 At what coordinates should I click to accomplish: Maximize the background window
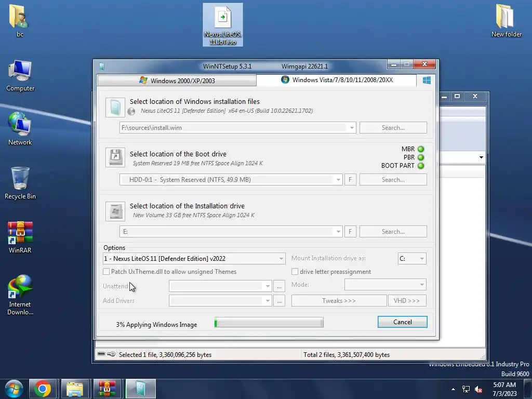[x=457, y=96]
